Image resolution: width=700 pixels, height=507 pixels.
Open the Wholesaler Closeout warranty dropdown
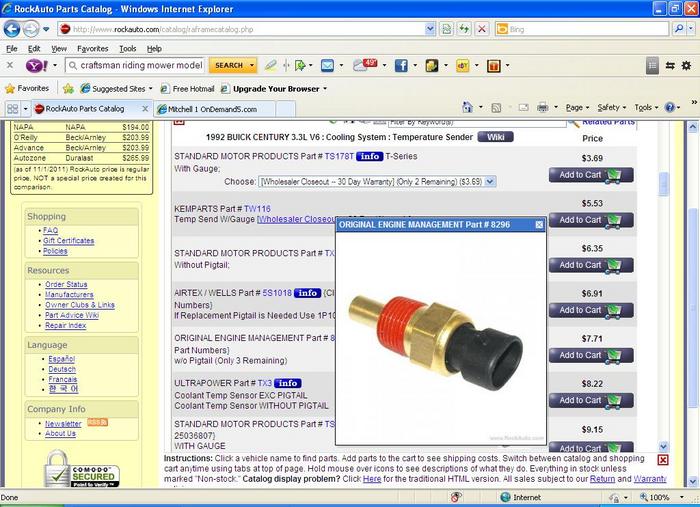coord(490,182)
